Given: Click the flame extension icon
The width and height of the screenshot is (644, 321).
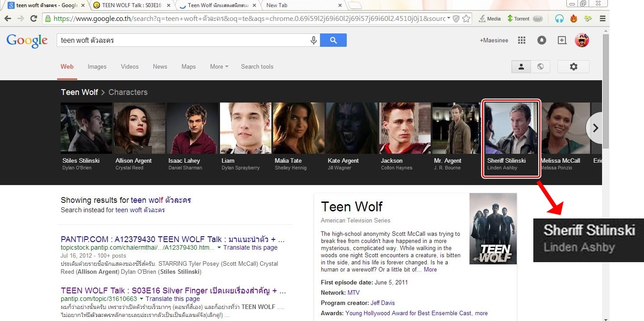Looking at the screenshot, I should pos(574,19).
